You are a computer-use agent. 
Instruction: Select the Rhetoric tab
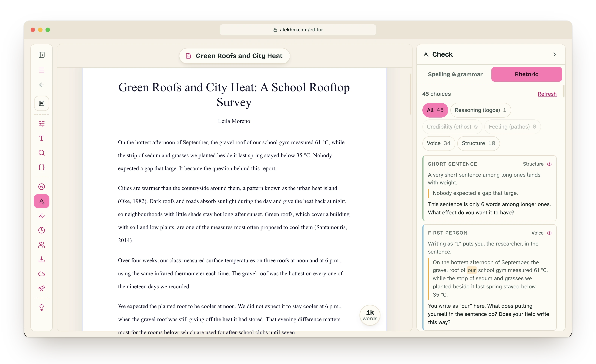click(x=527, y=74)
